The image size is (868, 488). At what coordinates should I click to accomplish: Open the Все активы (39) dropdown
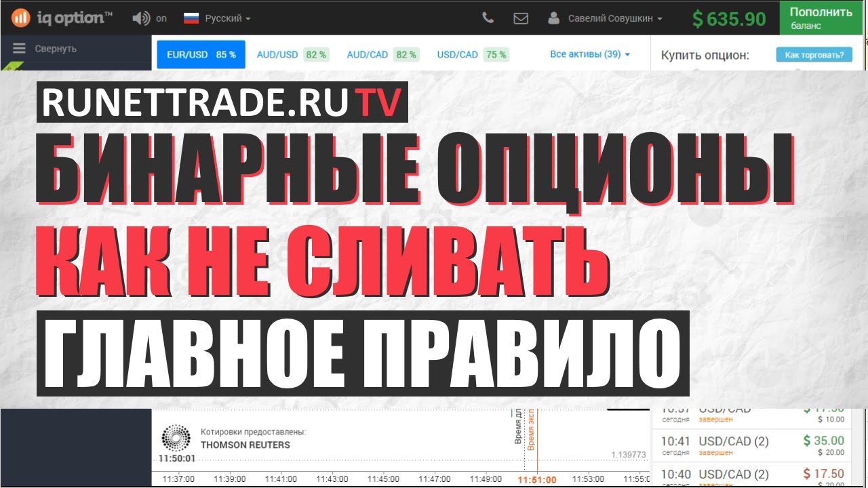pos(590,54)
